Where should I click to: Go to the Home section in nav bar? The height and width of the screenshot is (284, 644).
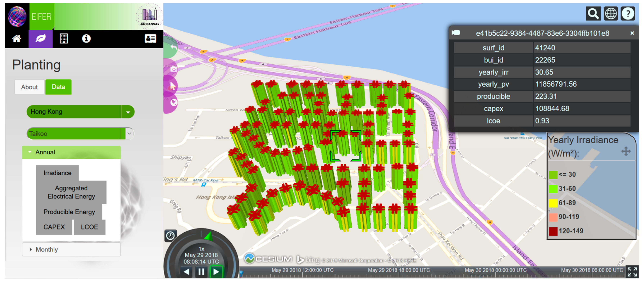click(x=17, y=39)
